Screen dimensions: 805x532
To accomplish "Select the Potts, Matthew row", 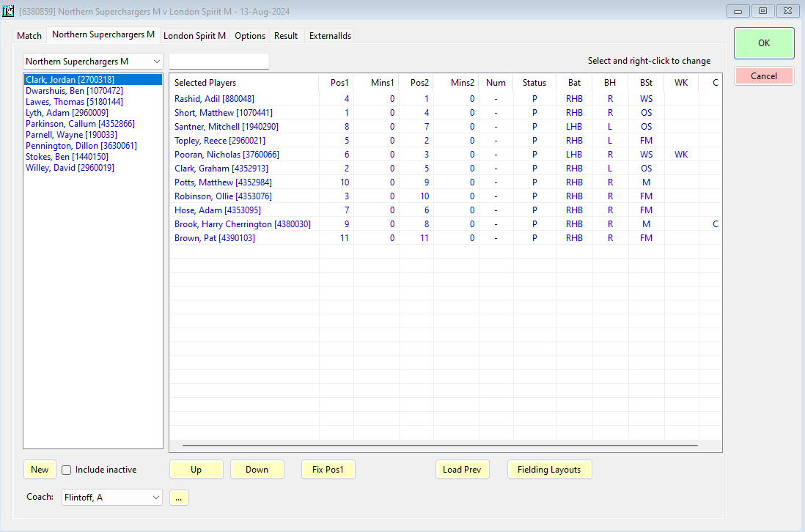I will 446,182.
